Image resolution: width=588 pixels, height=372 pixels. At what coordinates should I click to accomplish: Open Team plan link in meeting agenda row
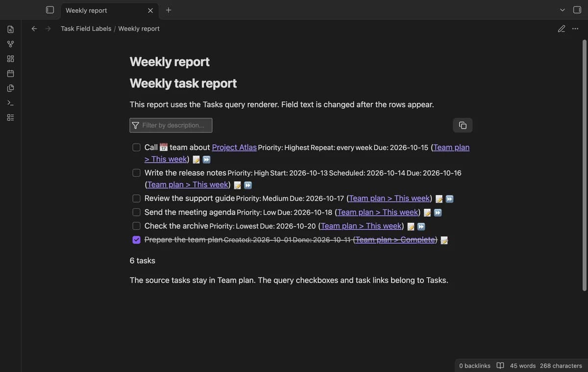378,212
